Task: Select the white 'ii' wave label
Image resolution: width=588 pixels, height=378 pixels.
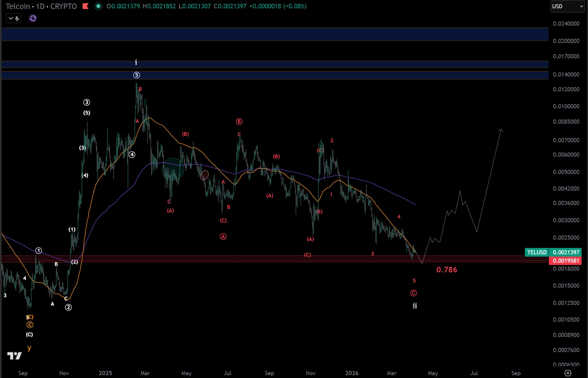Action: click(x=415, y=306)
